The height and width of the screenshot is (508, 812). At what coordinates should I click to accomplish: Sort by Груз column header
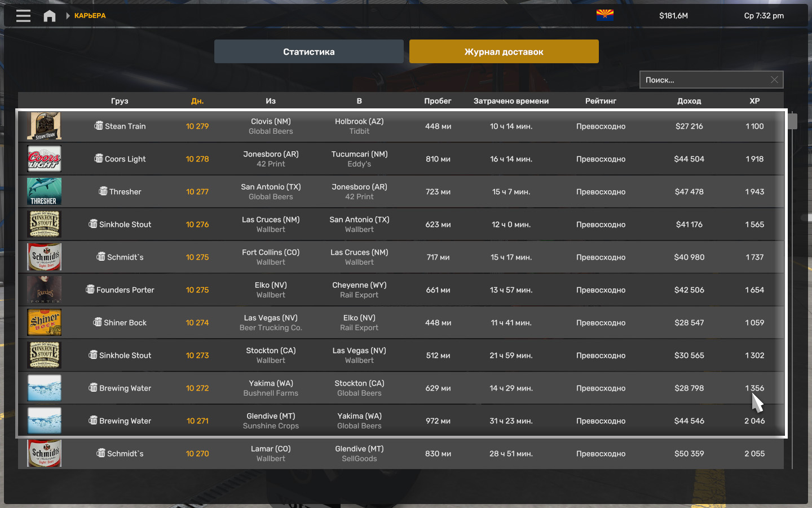[120, 101]
